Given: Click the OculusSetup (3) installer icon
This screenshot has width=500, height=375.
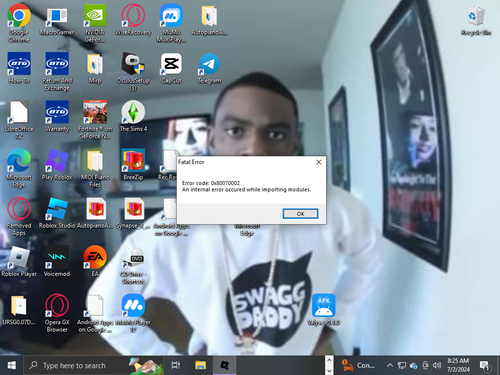Looking at the screenshot, I should [x=133, y=71].
